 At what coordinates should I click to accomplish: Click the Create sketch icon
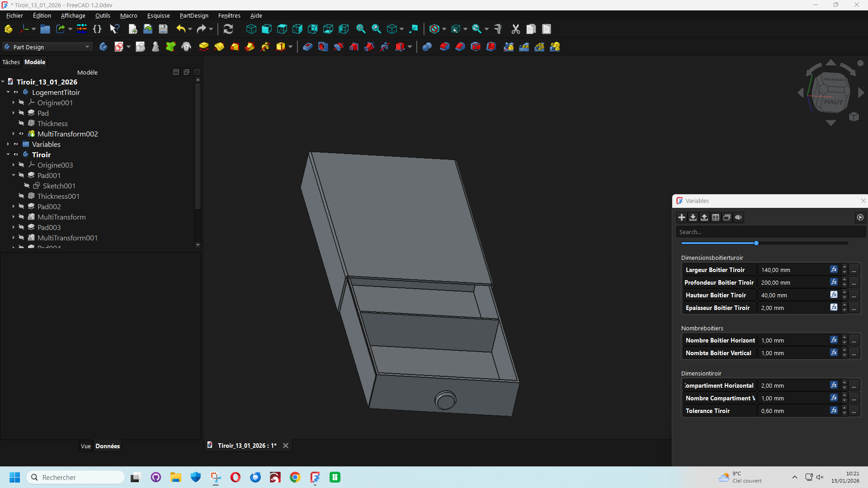pos(119,47)
